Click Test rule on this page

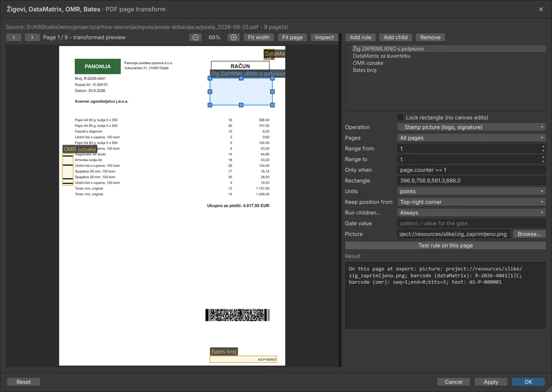pos(445,245)
